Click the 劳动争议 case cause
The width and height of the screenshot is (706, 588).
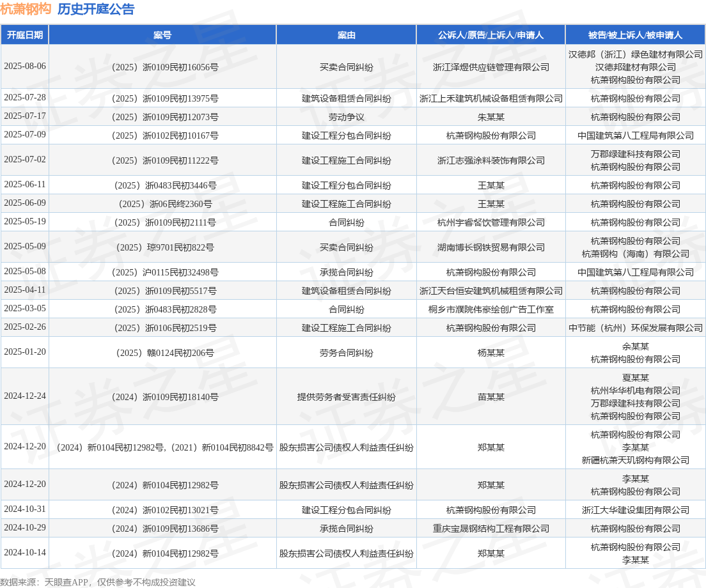tap(346, 117)
